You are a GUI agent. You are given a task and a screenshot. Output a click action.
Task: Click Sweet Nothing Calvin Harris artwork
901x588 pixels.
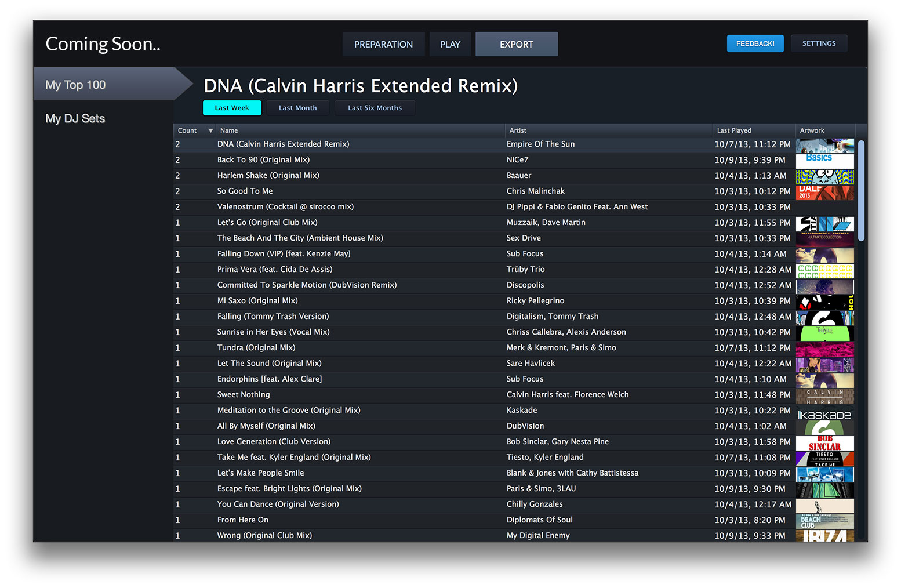(824, 395)
